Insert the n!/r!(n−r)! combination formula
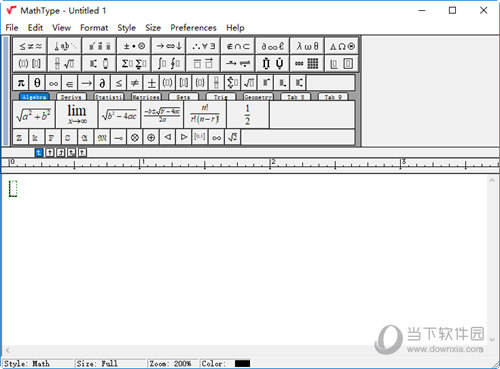Screen dimensions: 500x369 tap(205, 115)
